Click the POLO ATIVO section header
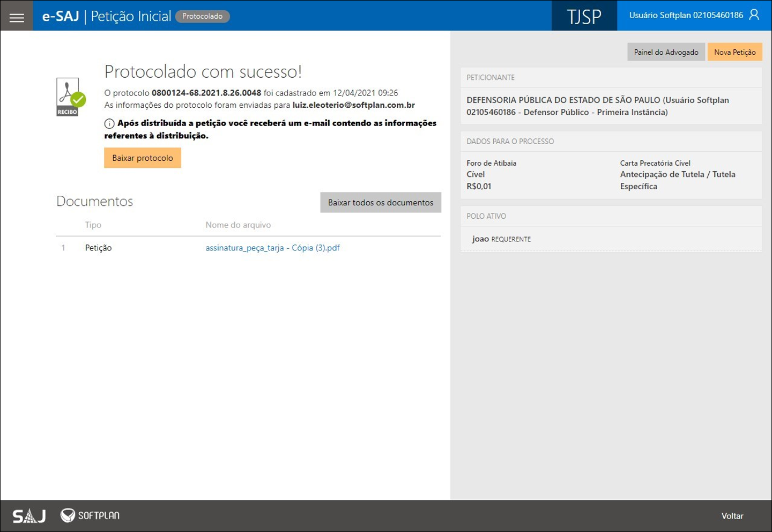The height and width of the screenshot is (532, 772). click(486, 216)
